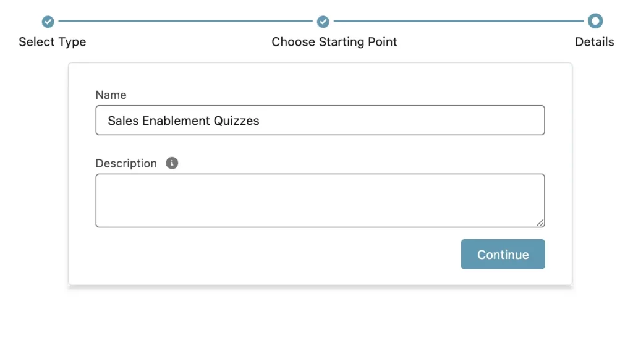Open the Choose Starting Point step label
Image resolution: width=633 pixels, height=364 pixels.
(334, 42)
